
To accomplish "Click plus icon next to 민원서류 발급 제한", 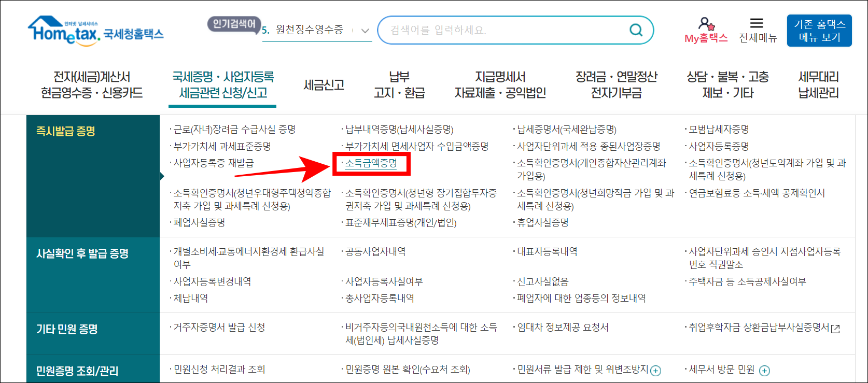I will tap(656, 371).
